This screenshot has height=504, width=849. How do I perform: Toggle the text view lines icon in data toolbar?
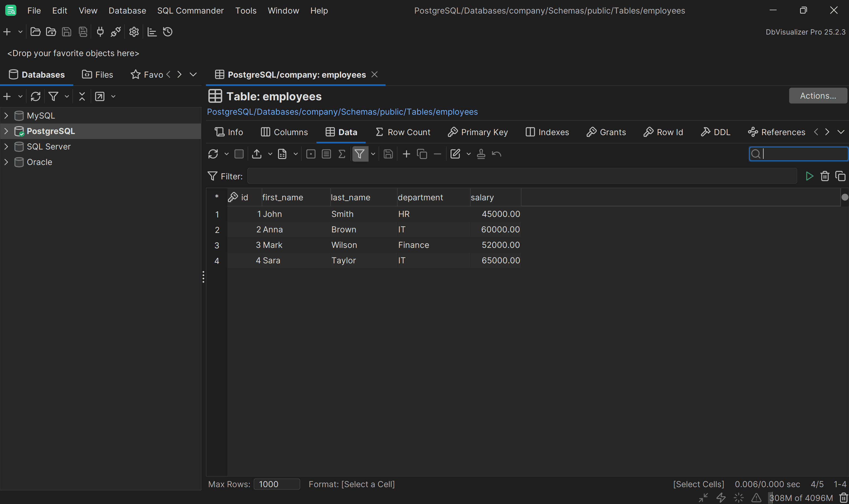(x=326, y=154)
